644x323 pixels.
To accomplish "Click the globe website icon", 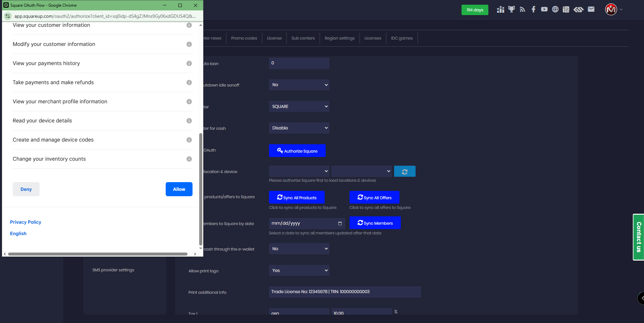I will click(555, 9).
